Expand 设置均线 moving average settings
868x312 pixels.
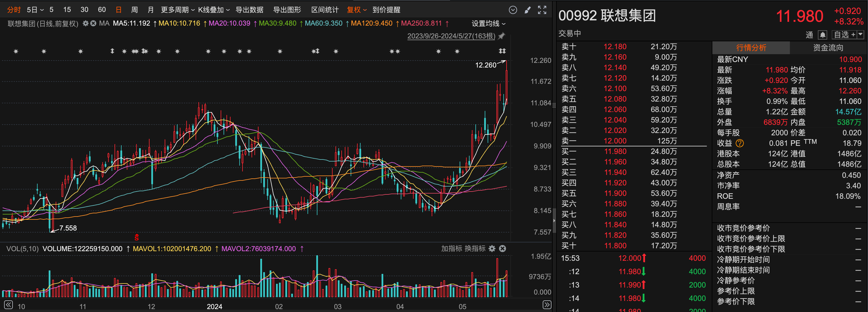[488, 24]
